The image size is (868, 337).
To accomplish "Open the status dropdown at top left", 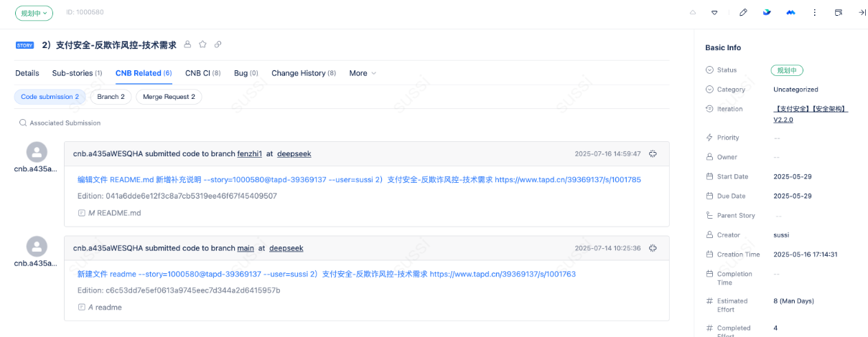I will point(34,13).
